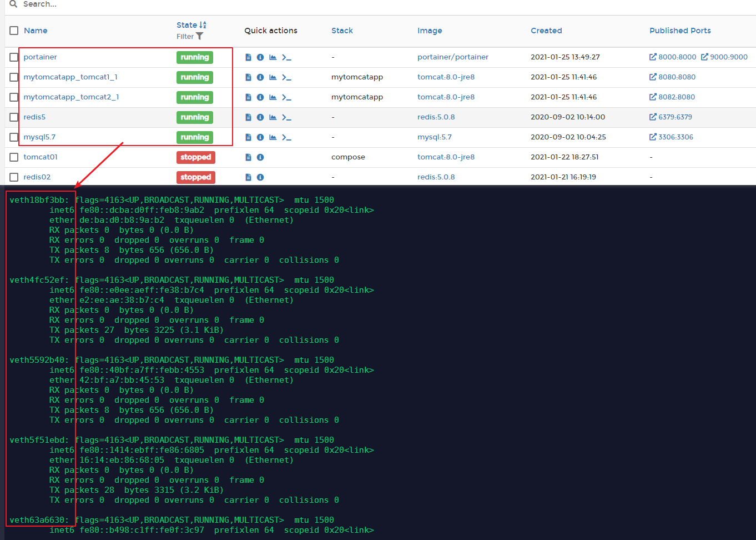Open console icon for mysql5.7 container

286,137
